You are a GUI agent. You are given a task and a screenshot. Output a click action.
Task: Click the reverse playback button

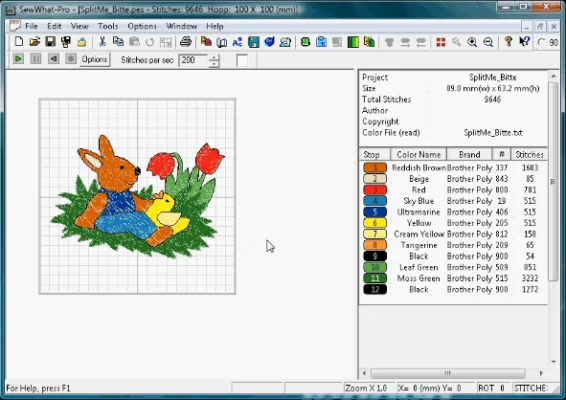point(53,58)
